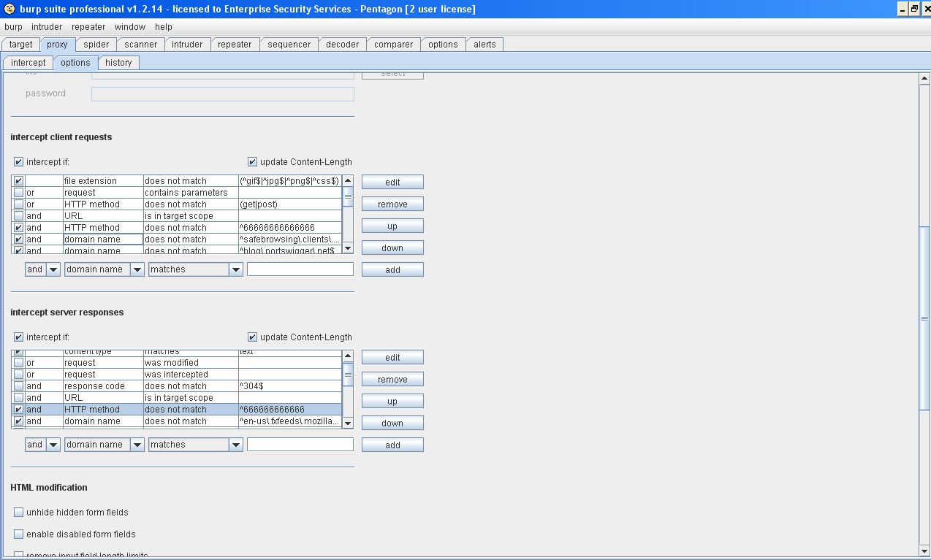The width and height of the screenshot is (931, 560).
Task: Open 'domain name' dropdown under client requests
Action: click(x=137, y=269)
